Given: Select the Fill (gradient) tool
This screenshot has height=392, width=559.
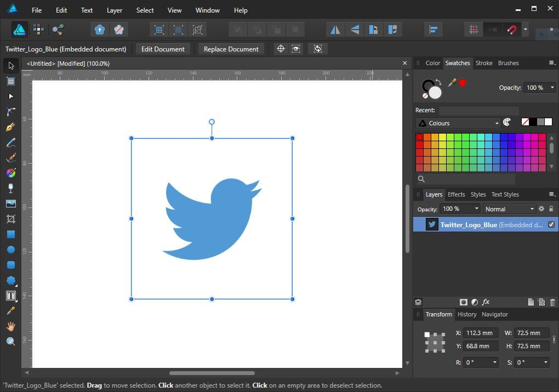Looking at the screenshot, I should pos(11,172).
